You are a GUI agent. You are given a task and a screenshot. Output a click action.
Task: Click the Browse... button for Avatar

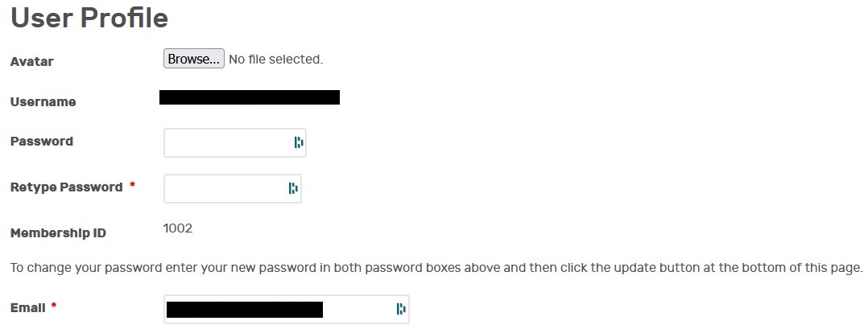click(194, 59)
